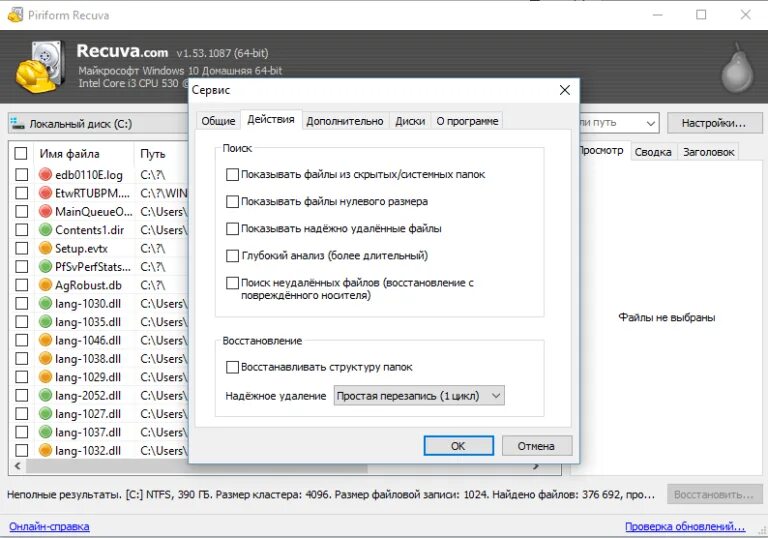Click orange status icon of Setup.evtx
Viewport: 768px width, 538px height.
[45, 248]
